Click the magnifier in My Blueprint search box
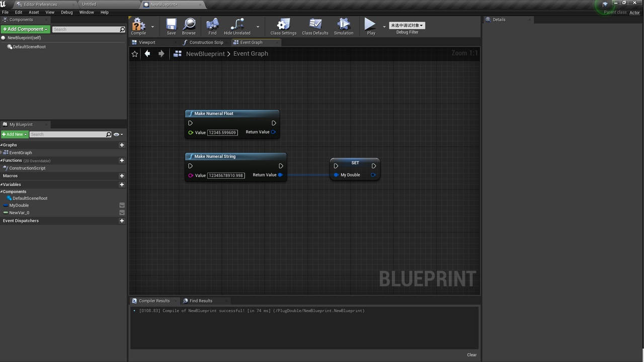This screenshot has width=644, height=362. 108,134
